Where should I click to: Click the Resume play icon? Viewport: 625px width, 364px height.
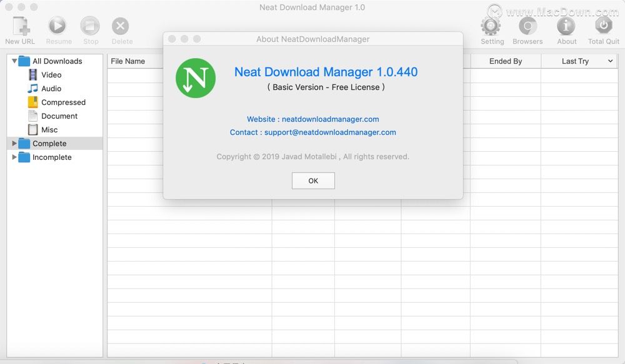click(57, 26)
